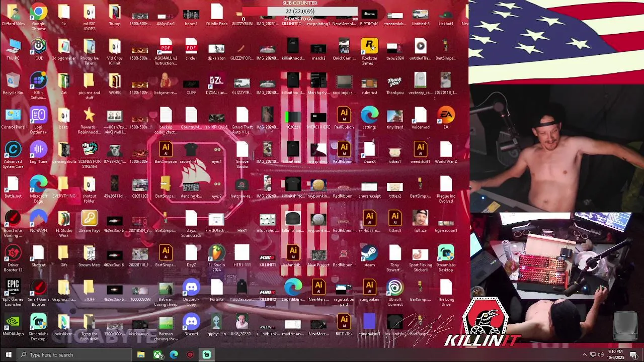Open the Epic Games Launcher icon

coord(13,288)
